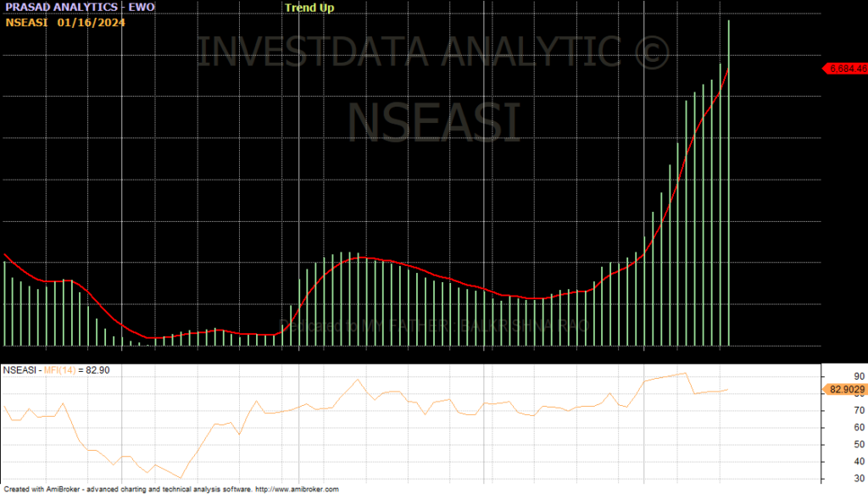868x494 pixels.
Task: Click the orange 82.9029 MFI value tag
Action: click(x=844, y=389)
